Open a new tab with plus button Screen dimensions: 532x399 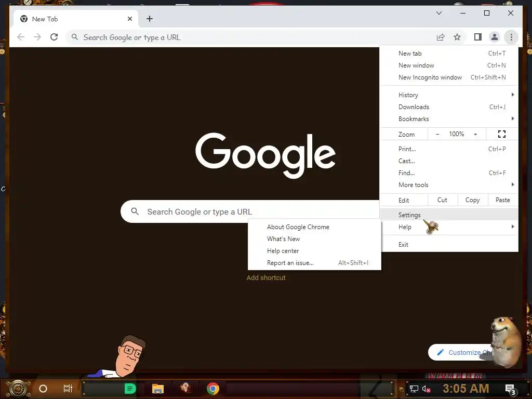coord(150,19)
